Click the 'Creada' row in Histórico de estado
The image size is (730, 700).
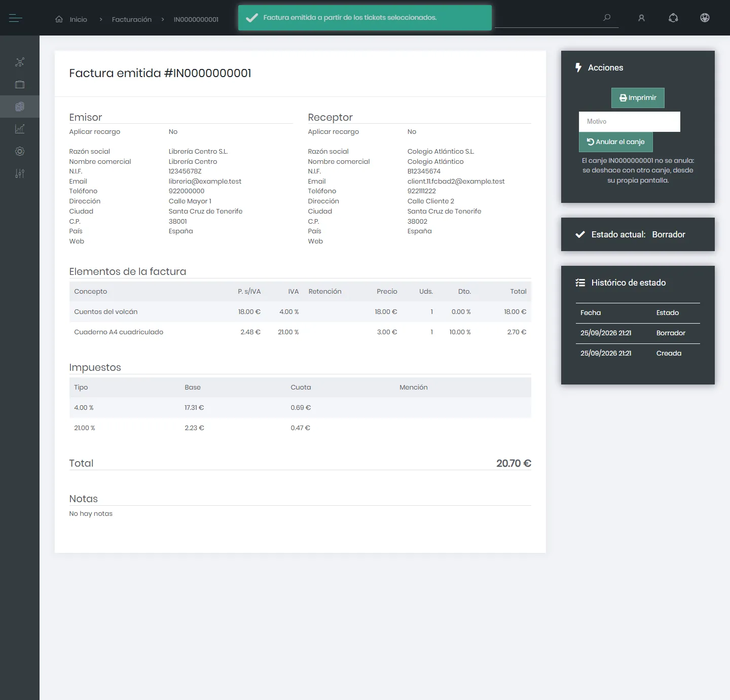(x=638, y=354)
